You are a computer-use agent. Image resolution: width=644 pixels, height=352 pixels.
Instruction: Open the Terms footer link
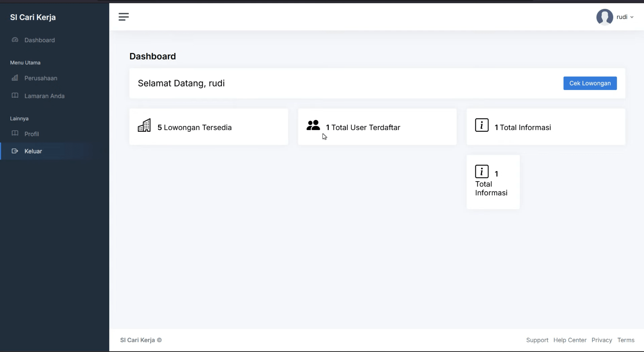[x=626, y=340]
